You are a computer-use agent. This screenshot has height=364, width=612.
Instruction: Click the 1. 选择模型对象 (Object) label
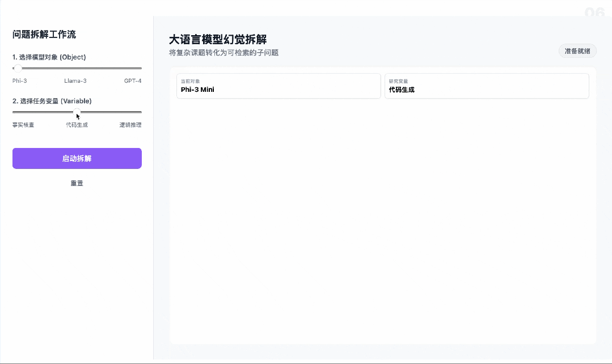(49, 57)
